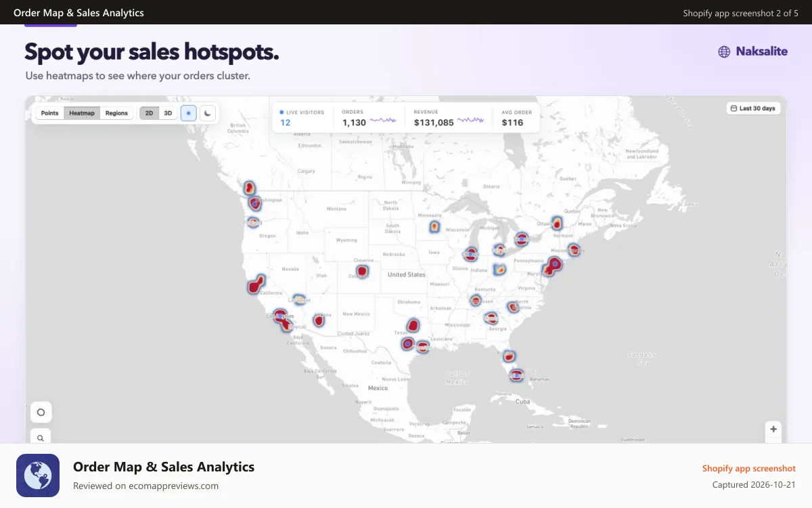
Task: Click the Captured 2026-10-21 text
Action: click(x=754, y=485)
